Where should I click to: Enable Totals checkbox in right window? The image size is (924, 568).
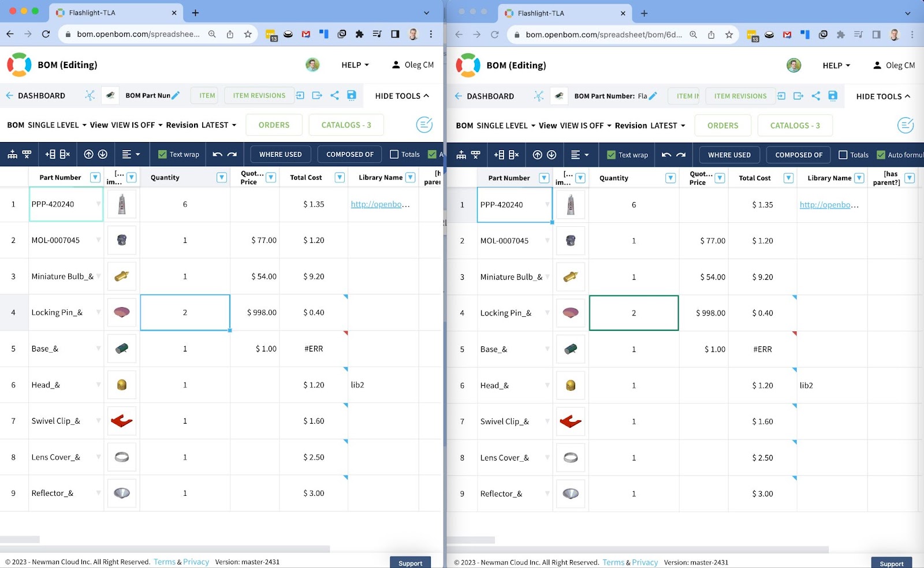point(843,155)
